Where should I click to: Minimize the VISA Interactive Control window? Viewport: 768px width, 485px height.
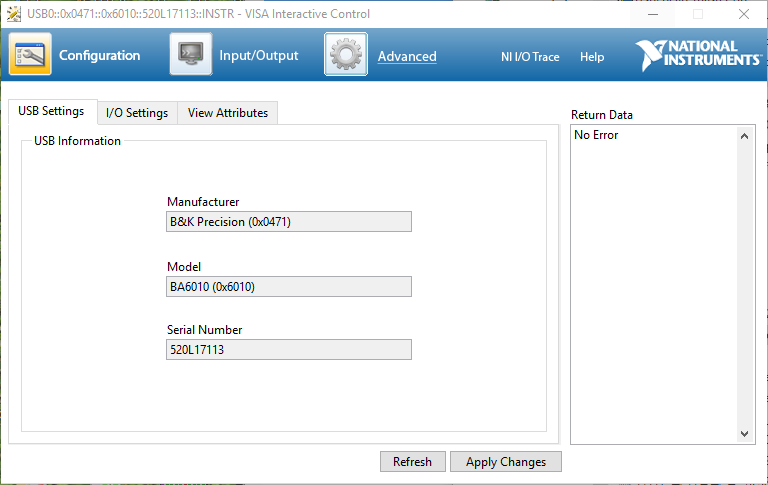point(653,14)
